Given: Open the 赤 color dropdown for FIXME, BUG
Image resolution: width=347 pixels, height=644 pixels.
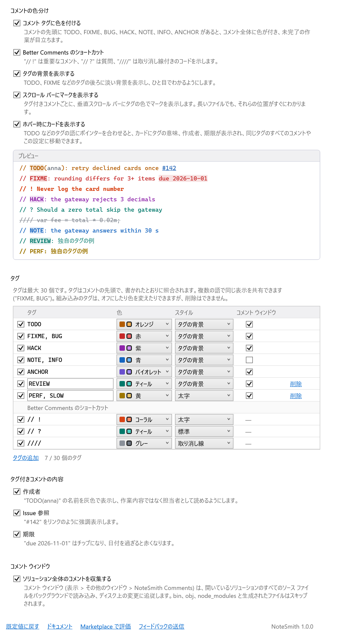Looking at the screenshot, I should (x=144, y=336).
